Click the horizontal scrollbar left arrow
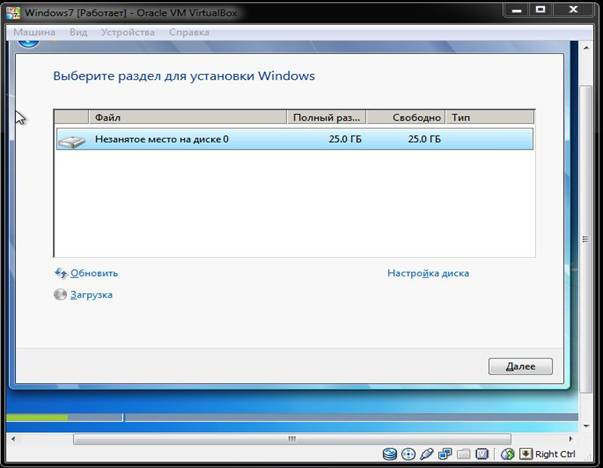Image resolution: width=603 pixels, height=468 pixels. (13, 439)
